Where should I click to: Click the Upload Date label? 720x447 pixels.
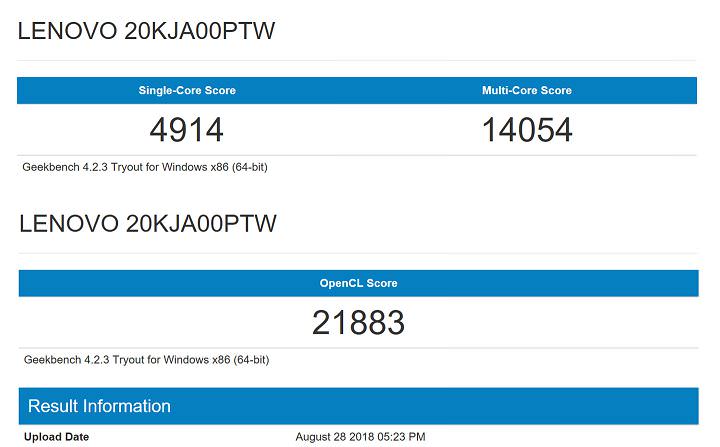[55, 437]
